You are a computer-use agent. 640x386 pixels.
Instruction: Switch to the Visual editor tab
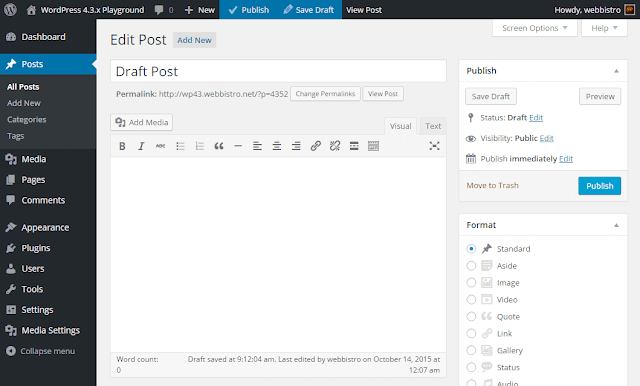(400, 126)
